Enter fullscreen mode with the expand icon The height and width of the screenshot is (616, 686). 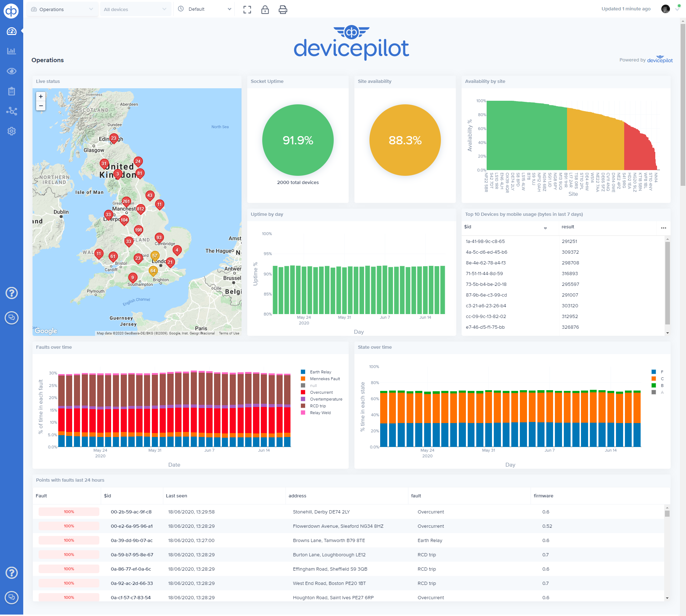[x=247, y=10]
